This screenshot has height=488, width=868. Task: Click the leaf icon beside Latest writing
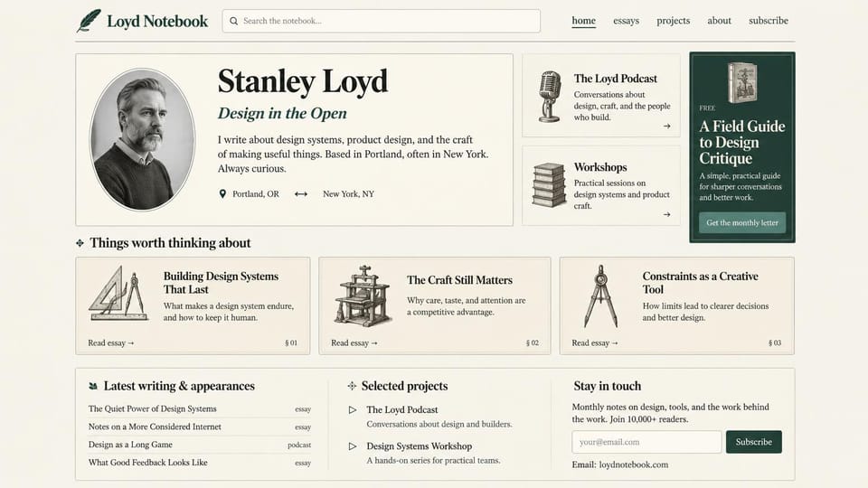[x=93, y=386]
